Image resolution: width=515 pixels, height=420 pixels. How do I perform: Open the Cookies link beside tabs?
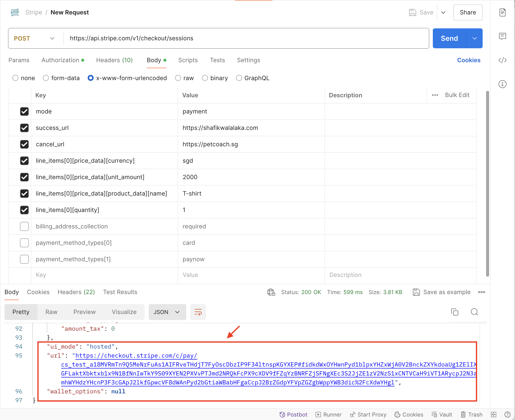point(469,60)
